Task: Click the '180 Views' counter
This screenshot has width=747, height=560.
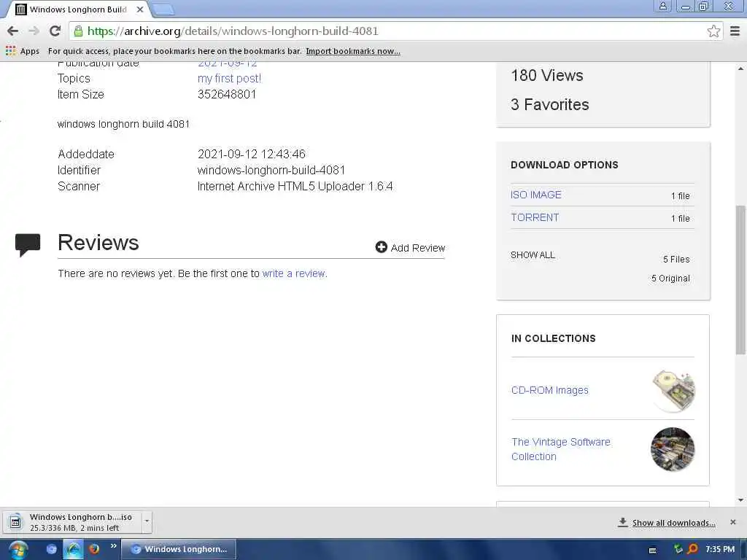Action: click(547, 75)
